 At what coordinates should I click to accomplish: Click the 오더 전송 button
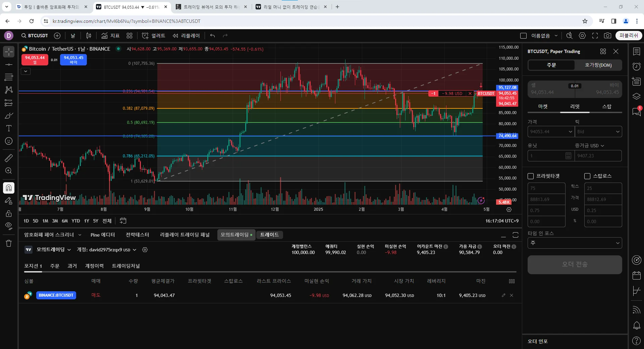[575, 264]
